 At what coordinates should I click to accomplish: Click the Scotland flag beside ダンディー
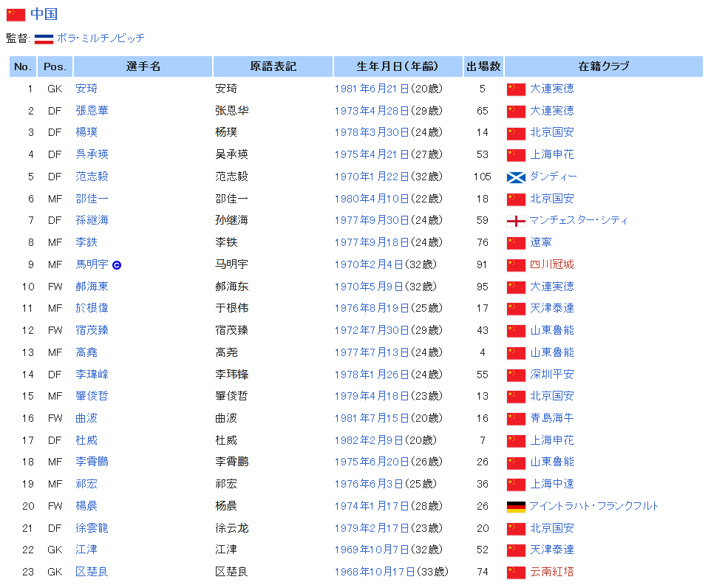tap(516, 177)
